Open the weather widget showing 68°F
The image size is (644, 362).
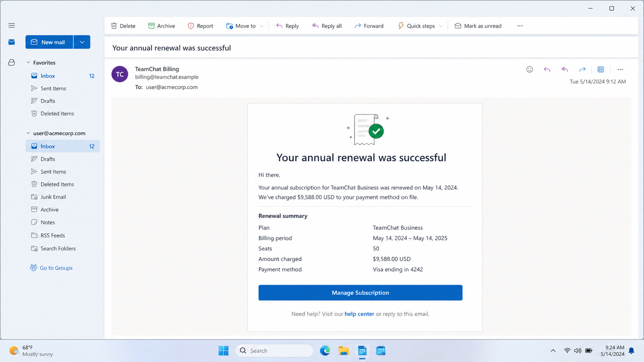[x=31, y=350]
